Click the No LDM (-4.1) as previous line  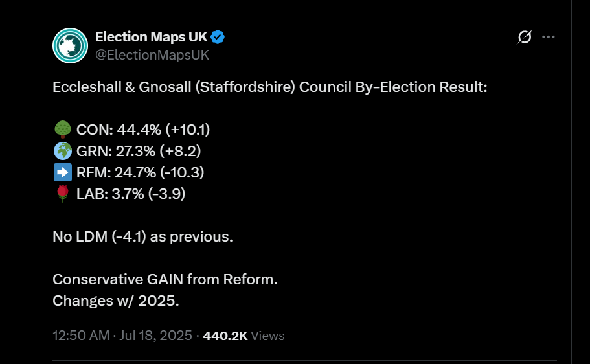pyautogui.click(x=142, y=237)
